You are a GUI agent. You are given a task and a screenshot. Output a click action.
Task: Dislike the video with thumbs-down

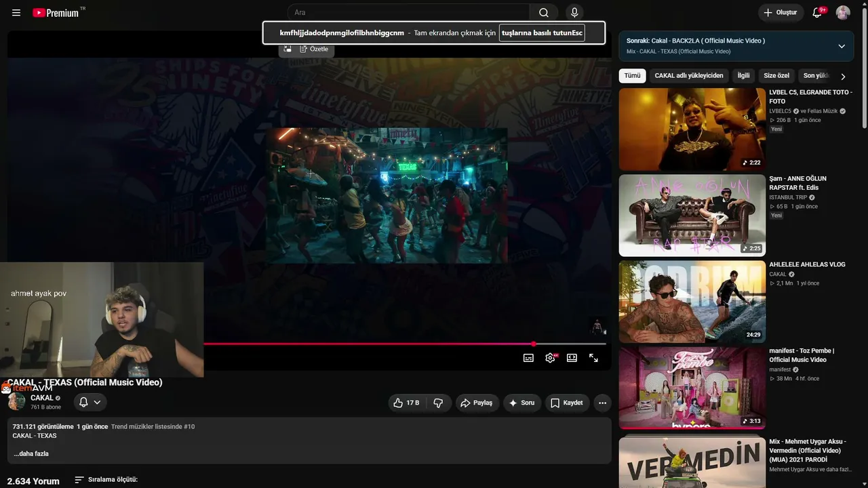[438, 403]
